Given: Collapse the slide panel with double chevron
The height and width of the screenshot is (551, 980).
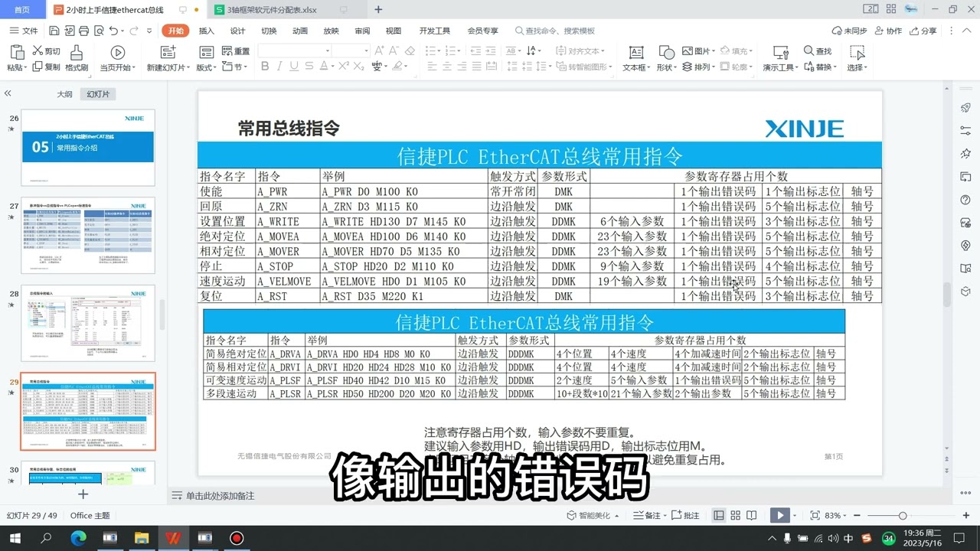Looking at the screenshot, I should [8, 93].
